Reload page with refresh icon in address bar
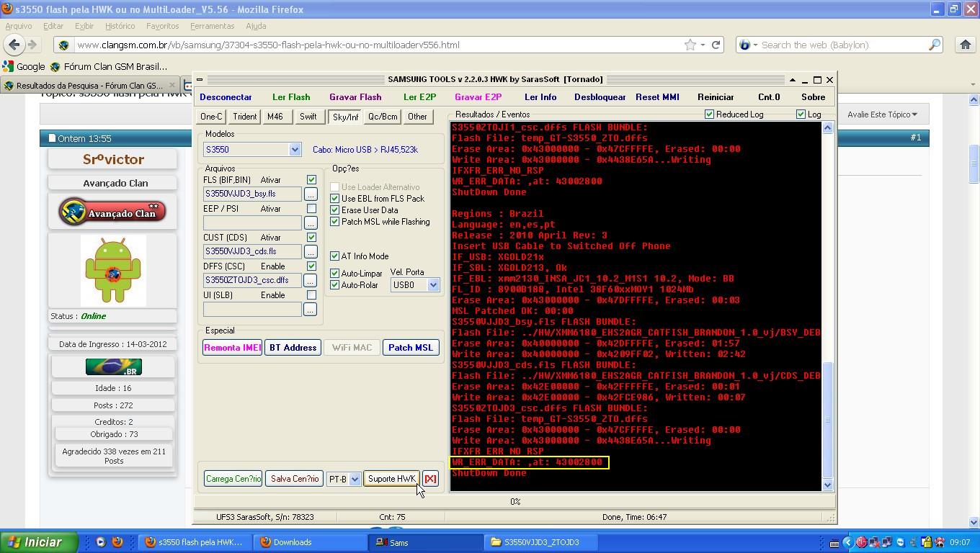The height and width of the screenshot is (553, 980). (716, 45)
